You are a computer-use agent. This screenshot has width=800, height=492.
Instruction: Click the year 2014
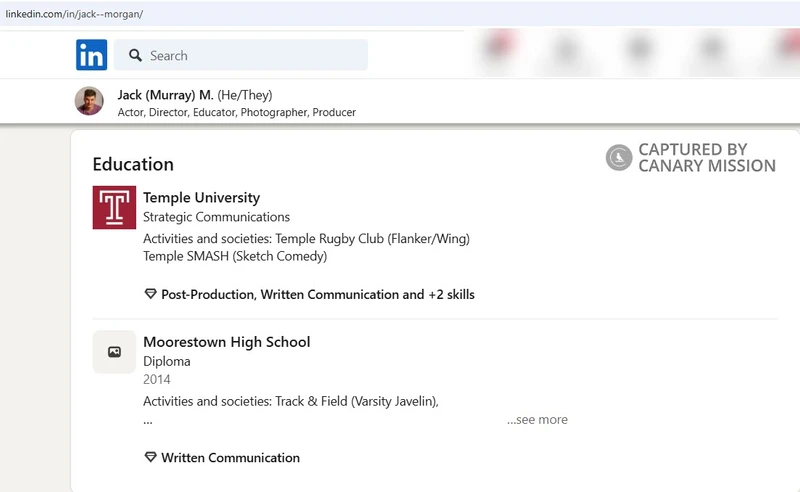coord(157,380)
